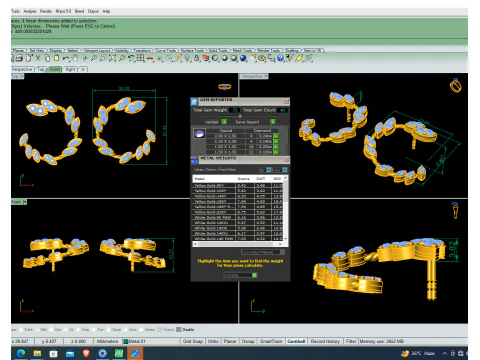The width and height of the screenshot is (480, 360).
Task: Switch to the Top viewport tab
Action: pyautogui.click(x=41, y=69)
